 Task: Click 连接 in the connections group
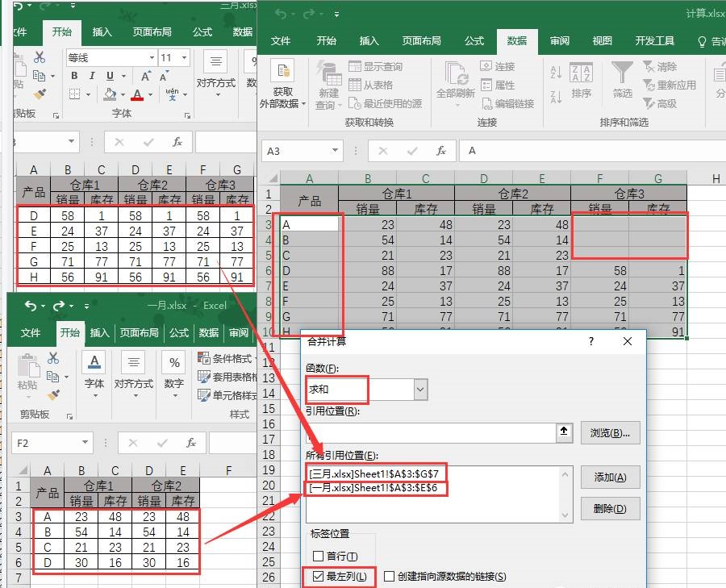[x=497, y=66]
